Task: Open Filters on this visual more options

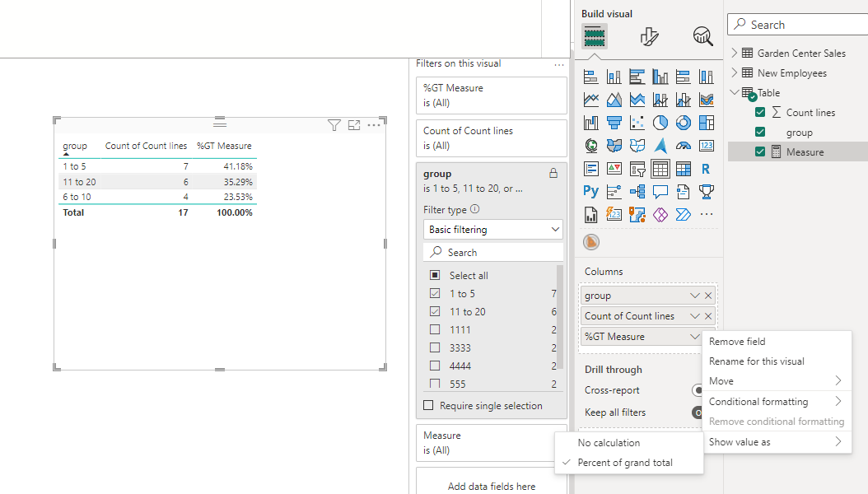Action: (x=559, y=64)
